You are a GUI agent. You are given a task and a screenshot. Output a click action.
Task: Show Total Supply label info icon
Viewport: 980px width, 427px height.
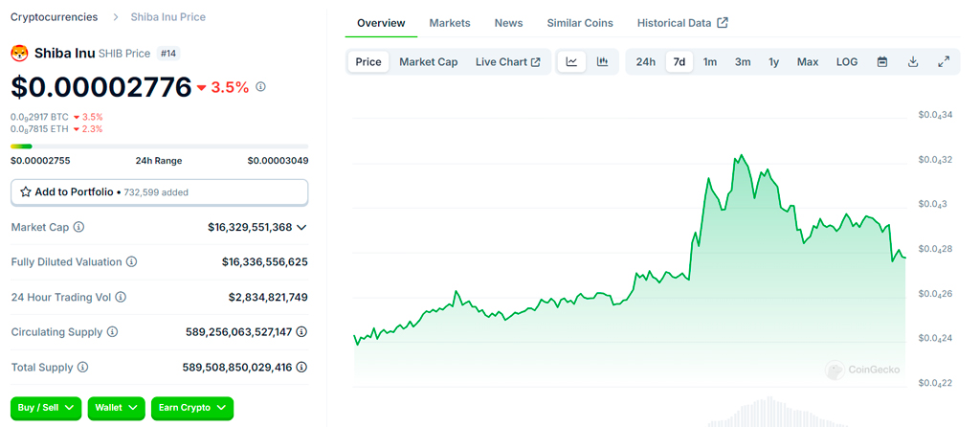pyautogui.click(x=82, y=367)
